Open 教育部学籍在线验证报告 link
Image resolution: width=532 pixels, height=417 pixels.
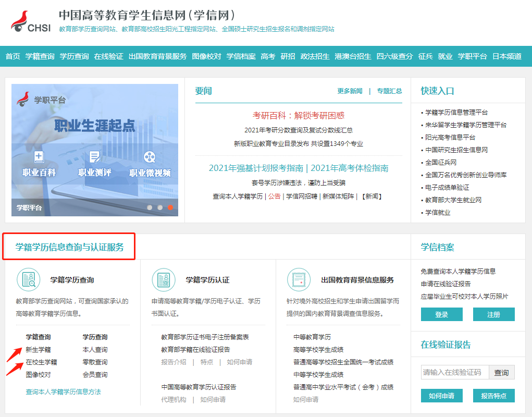click(x=195, y=349)
